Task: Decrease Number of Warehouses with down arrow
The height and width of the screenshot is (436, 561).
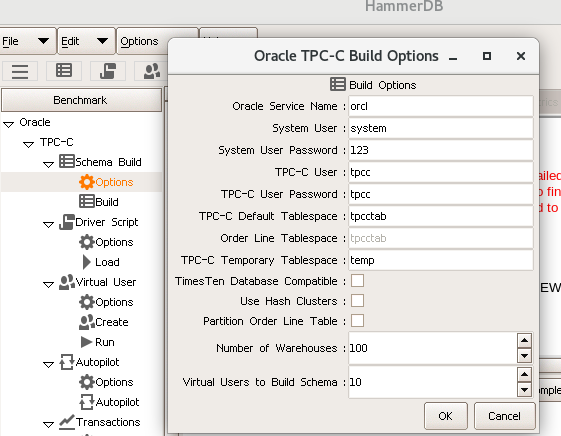Action: point(525,356)
